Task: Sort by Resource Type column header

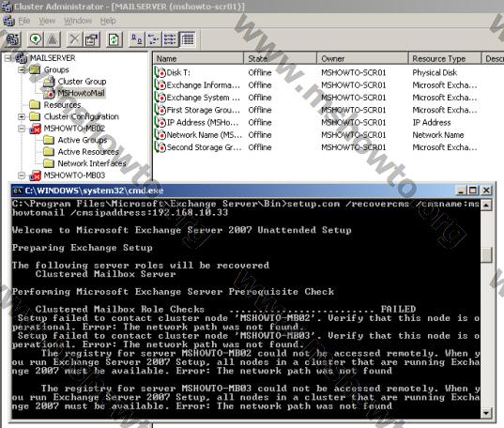Action: 445,58
